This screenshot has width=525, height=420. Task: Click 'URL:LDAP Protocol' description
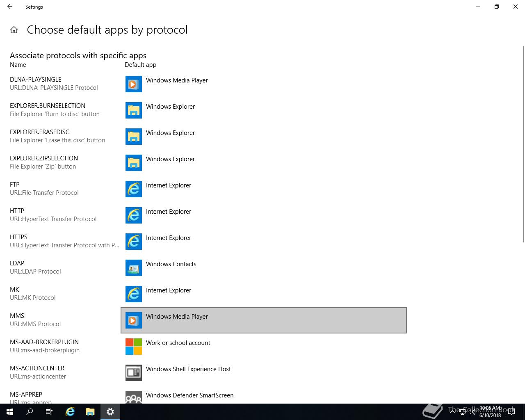coord(35,272)
